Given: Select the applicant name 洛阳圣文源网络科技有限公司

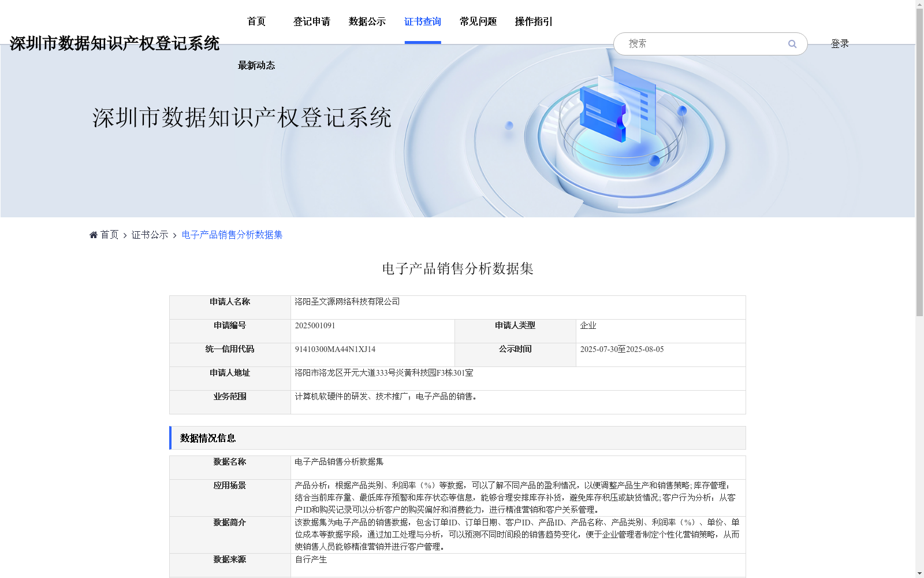Looking at the screenshot, I should point(347,302).
